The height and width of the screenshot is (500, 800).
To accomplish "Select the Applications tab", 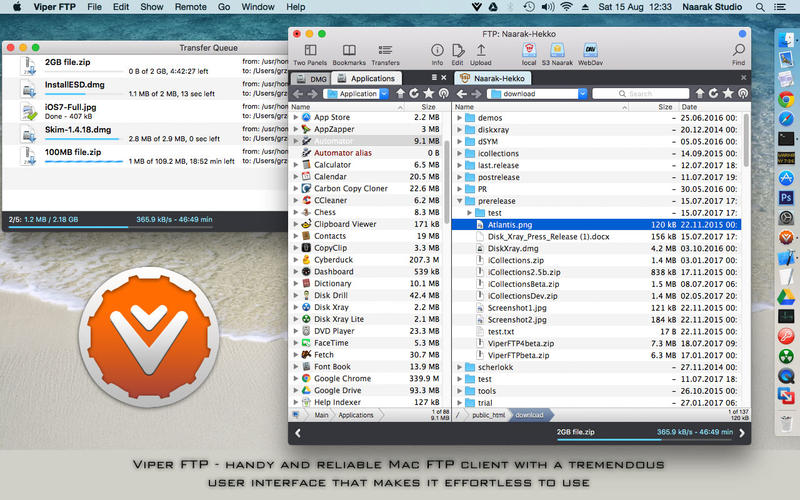I will click(366, 78).
